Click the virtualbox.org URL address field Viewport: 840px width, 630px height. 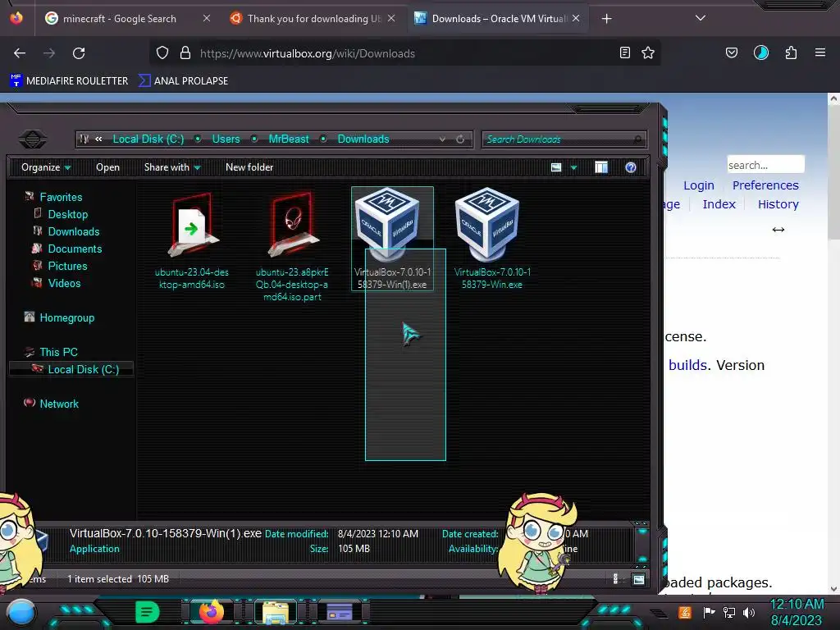pyautogui.click(x=407, y=53)
